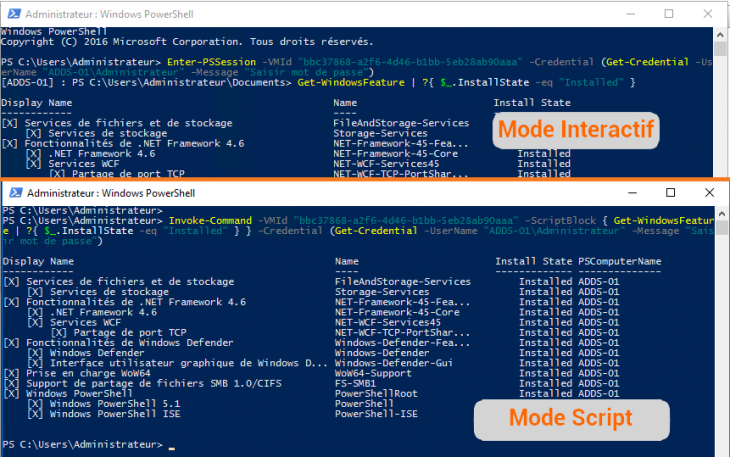Image resolution: width=730 pixels, height=457 pixels.
Task: Click 'Windows-Defender-Fea...' name entry
Action: click(x=403, y=343)
